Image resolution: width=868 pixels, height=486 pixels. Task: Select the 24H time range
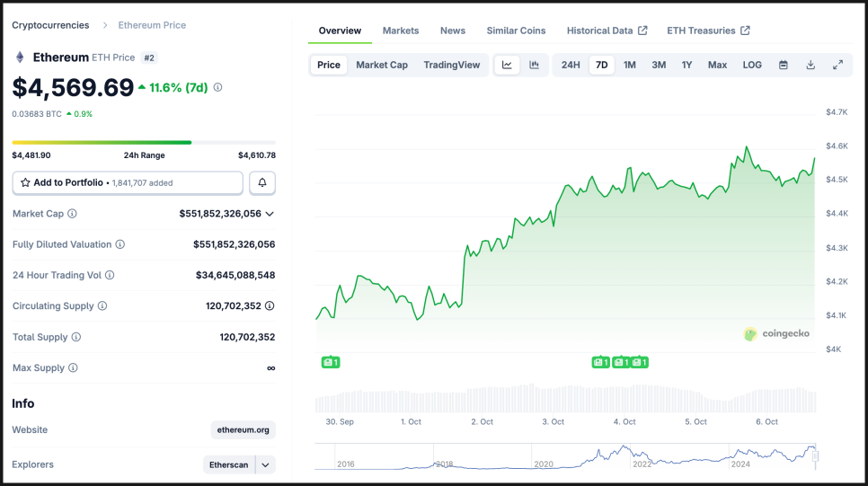(x=571, y=65)
